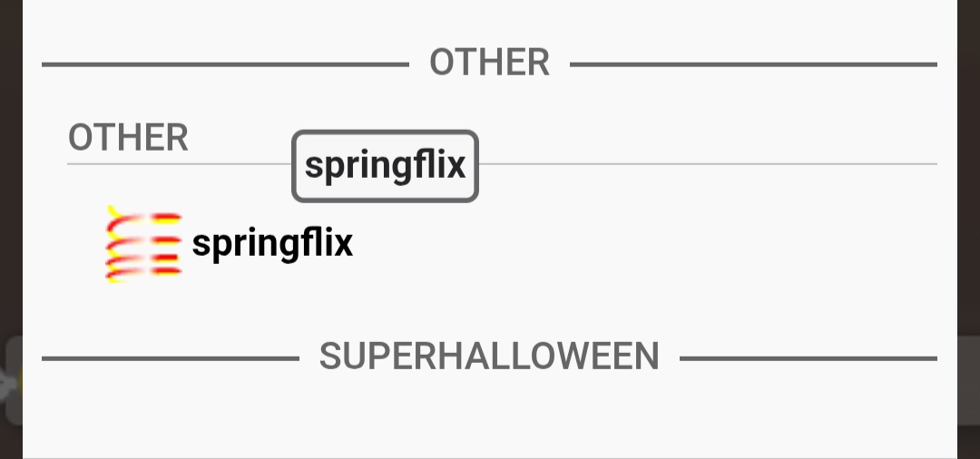Click the divider line right of OTHER title
This screenshot has width=980, height=459.
point(753,64)
